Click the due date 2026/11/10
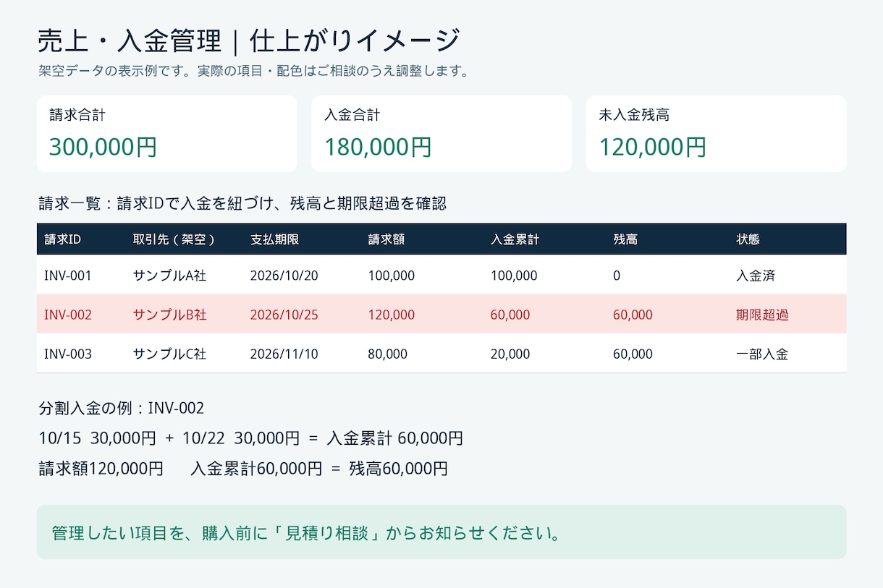Image resolution: width=883 pixels, height=588 pixels. (x=284, y=354)
